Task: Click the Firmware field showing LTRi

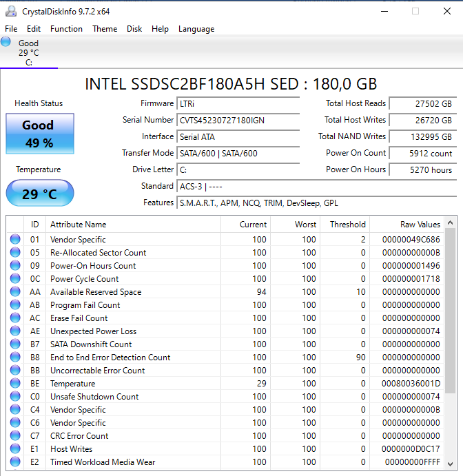Action: point(238,104)
